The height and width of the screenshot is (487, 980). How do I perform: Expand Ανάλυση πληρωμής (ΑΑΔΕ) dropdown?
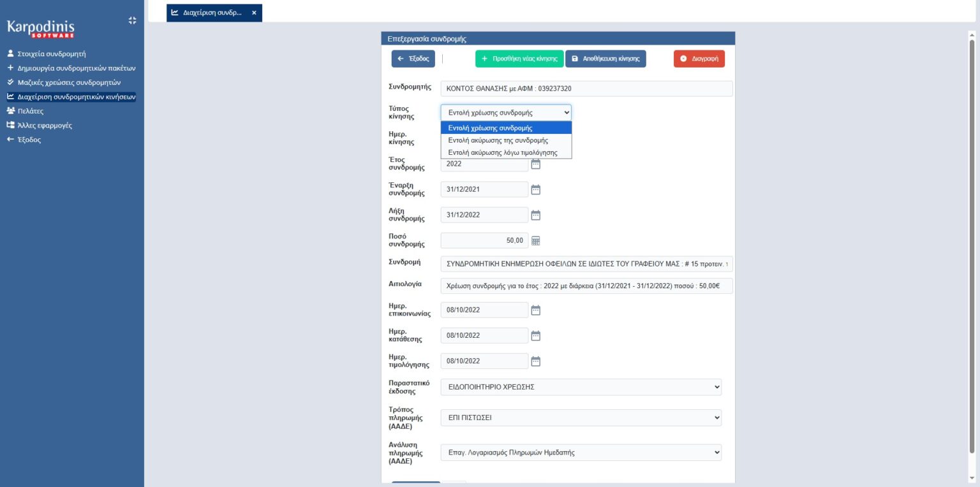pyautogui.click(x=581, y=453)
